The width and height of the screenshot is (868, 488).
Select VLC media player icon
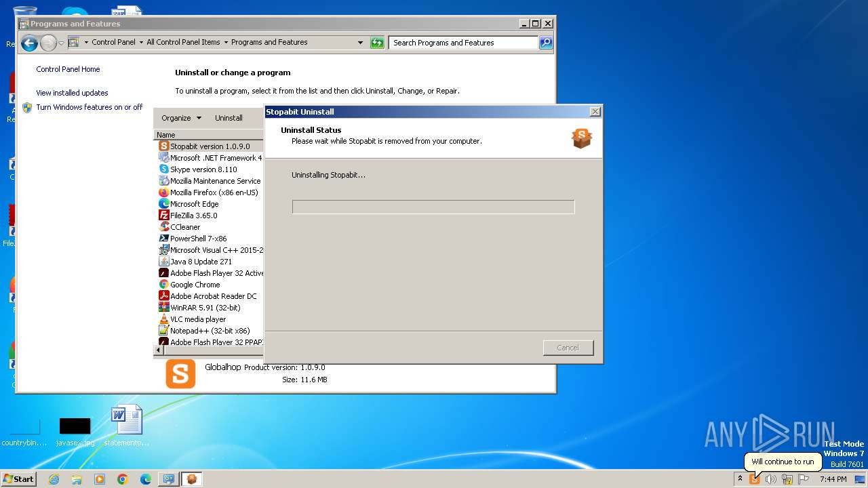tap(163, 319)
